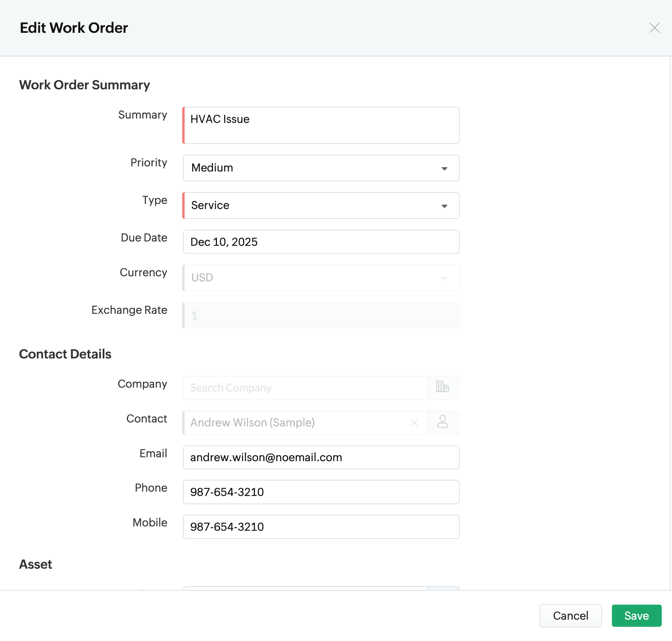Click the Summary field with HVAC Issue
This screenshot has height=641, width=672.
(x=321, y=125)
